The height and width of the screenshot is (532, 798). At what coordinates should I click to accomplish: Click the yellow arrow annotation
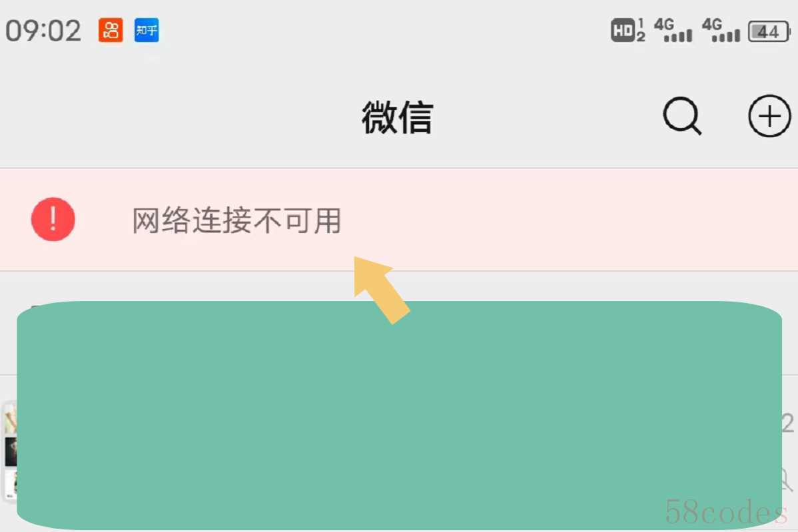coord(381,290)
